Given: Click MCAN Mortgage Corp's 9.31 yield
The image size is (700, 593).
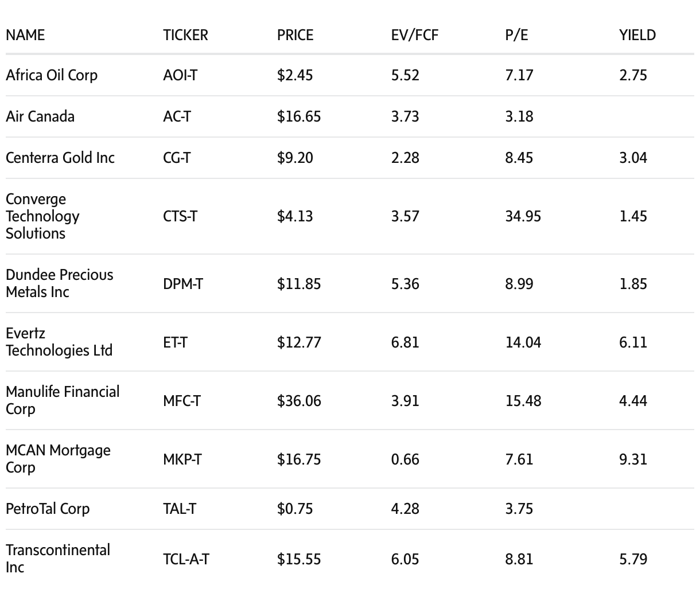Looking at the screenshot, I should click(633, 459).
